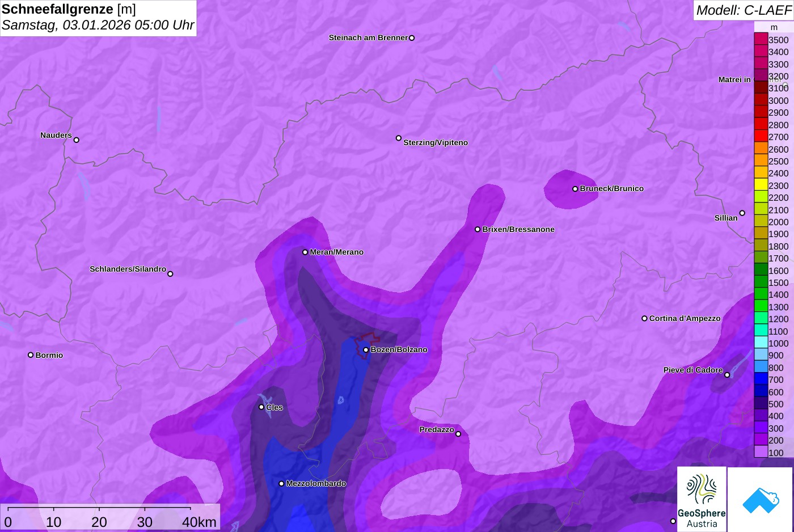Select the Bormio location marker
Screen dimensions: 794x532
pyautogui.click(x=31, y=355)
